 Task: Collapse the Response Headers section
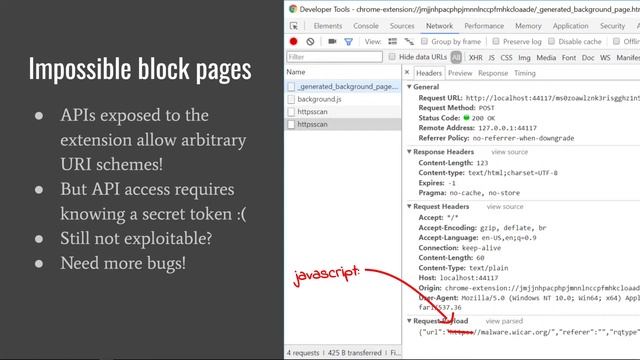[409, 151]
